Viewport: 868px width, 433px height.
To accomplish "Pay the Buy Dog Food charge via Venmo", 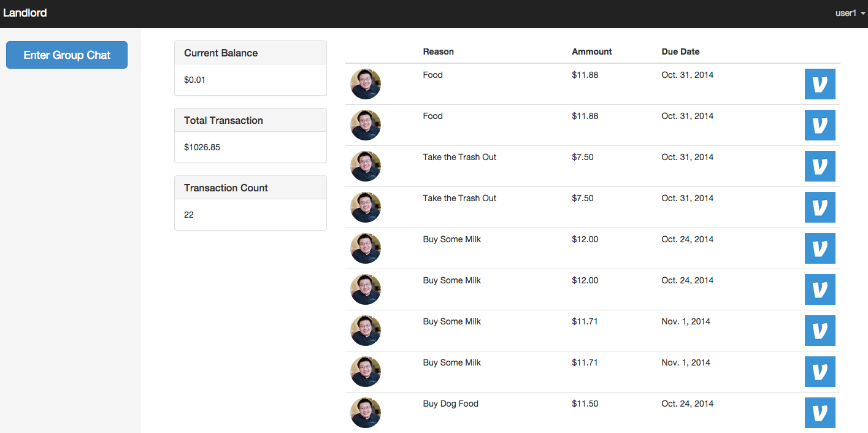I will (x=820, y=413).
